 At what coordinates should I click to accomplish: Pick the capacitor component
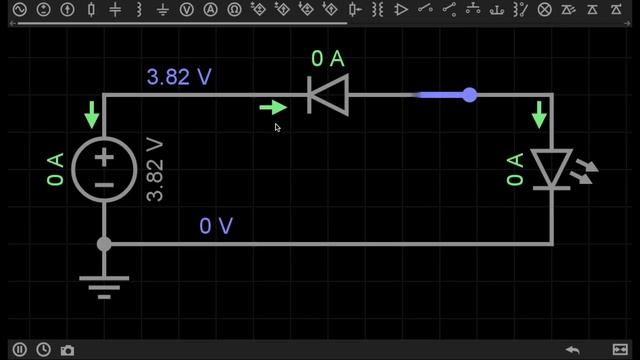tap(115, 9)
